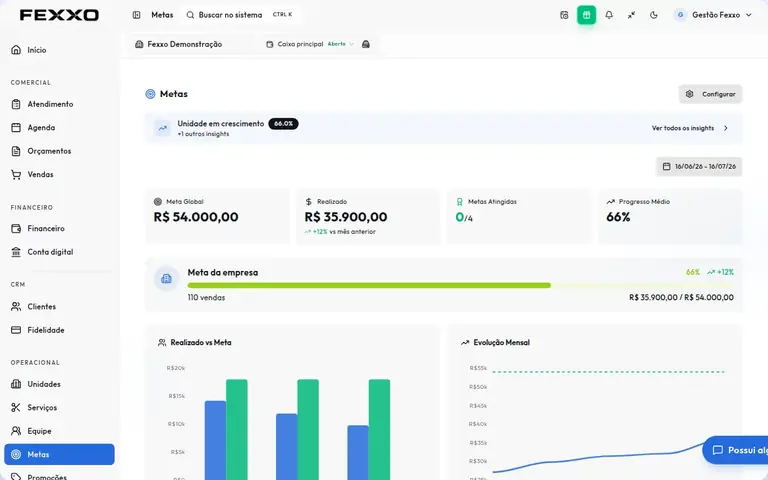The image size is (768, 480).
Task: Click the Metas breadcrumb in top bar
Action: coord(162,15)
